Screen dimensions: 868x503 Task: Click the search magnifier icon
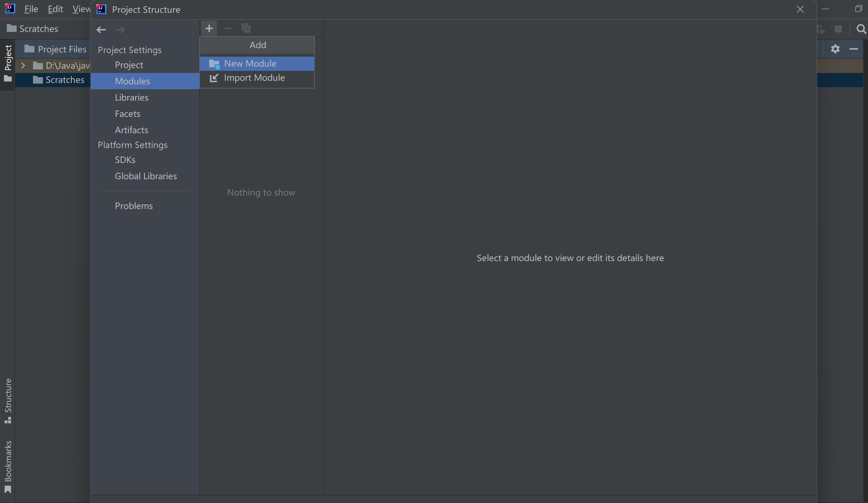point(861,29)
